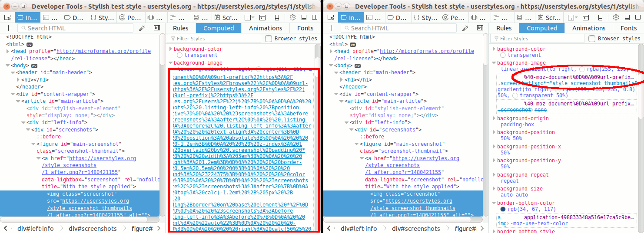The width and height of the screenshot is (644, 233).
Task: Switch to Animations tab in left window
Action: coord(266,28)
